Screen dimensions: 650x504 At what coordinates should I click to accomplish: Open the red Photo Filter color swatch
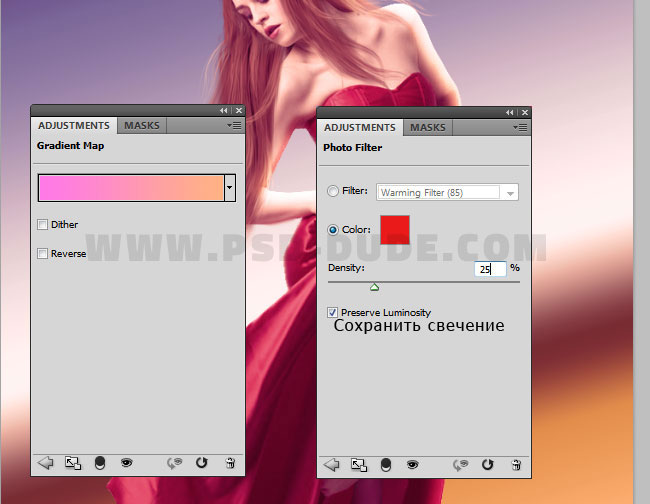pyautogui.click(x=395, y=230)
